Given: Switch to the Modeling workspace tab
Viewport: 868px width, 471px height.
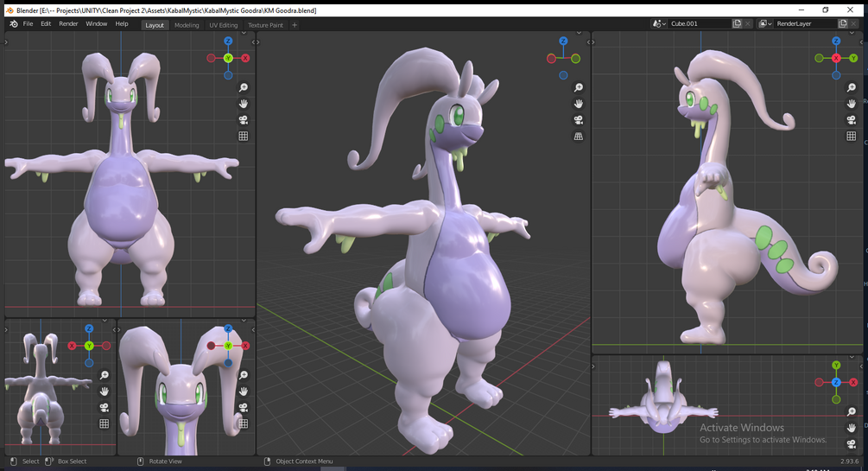Looking at the screenshot, I should 187,25.
